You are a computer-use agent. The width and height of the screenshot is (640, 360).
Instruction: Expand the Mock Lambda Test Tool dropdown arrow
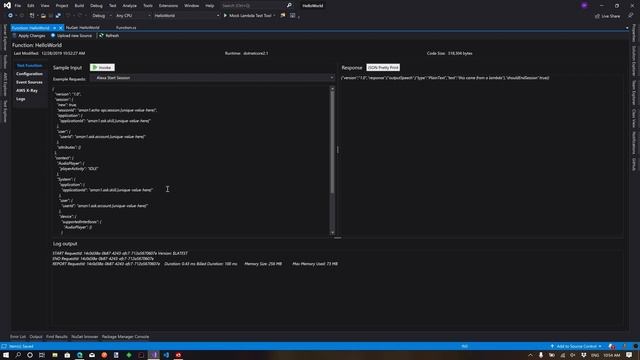[x=274, y=16]
